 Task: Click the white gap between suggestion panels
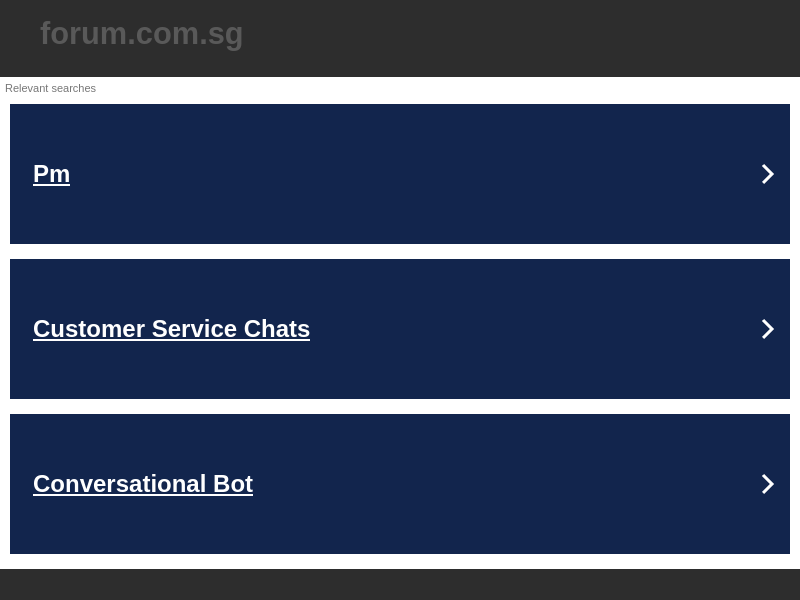tap(400, 251)
